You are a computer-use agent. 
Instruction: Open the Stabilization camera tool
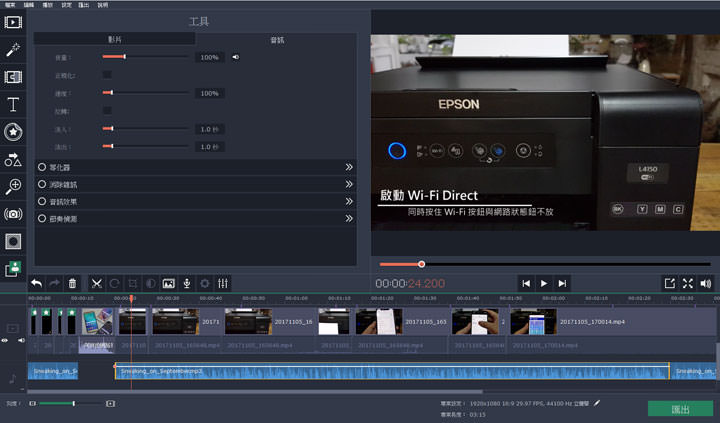click(x=13, y=214)
